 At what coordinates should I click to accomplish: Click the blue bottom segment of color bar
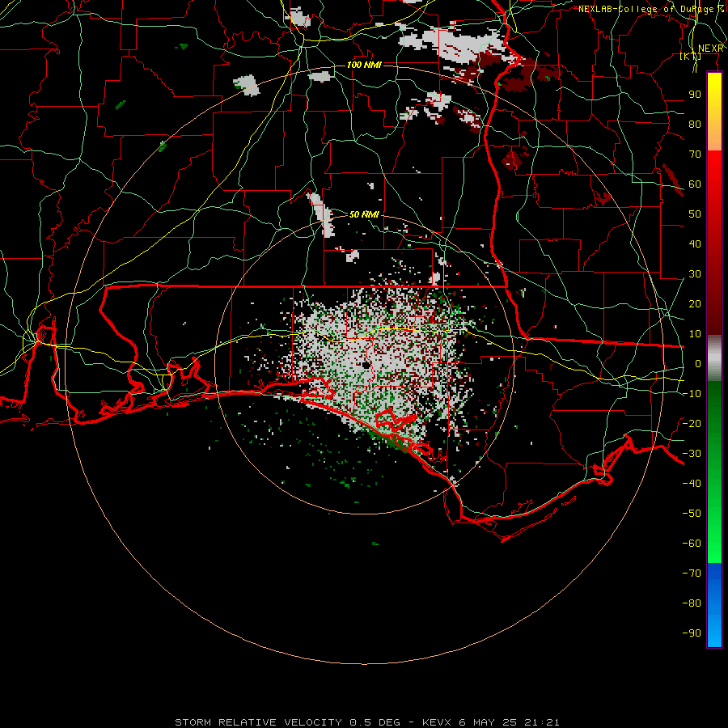[714, 605]
